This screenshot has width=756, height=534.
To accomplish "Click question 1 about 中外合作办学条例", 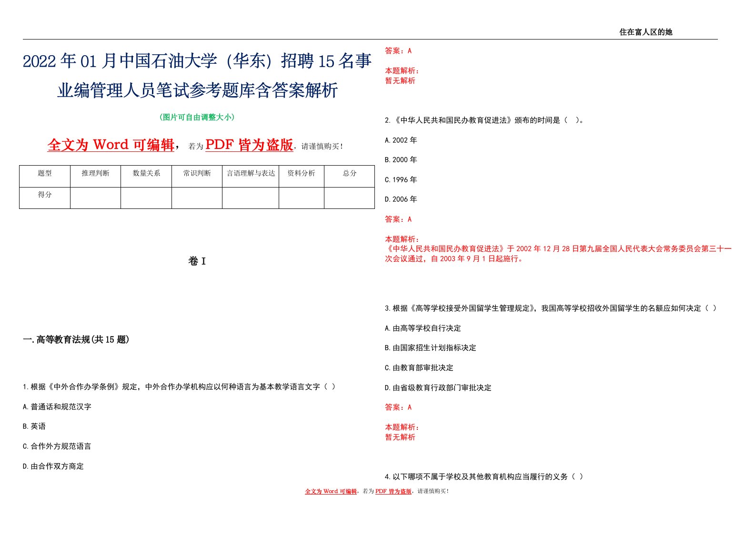I will [x=179, y=387].
